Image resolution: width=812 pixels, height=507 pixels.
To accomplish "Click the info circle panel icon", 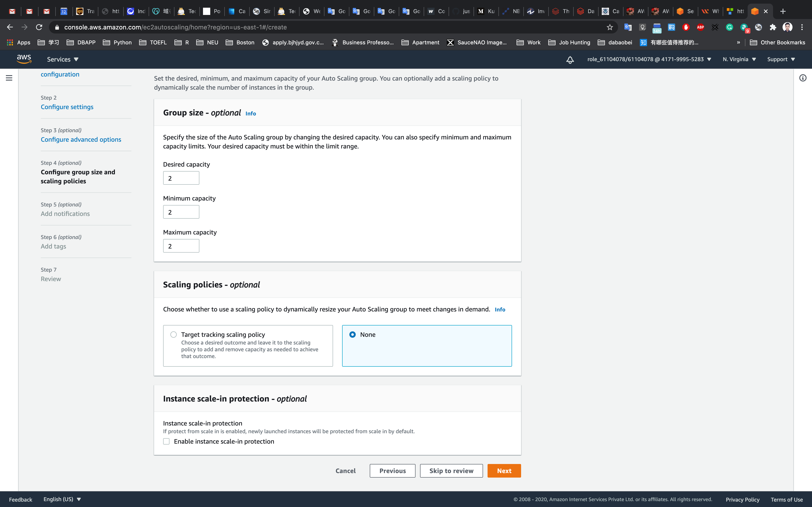I will pos(803,78).
